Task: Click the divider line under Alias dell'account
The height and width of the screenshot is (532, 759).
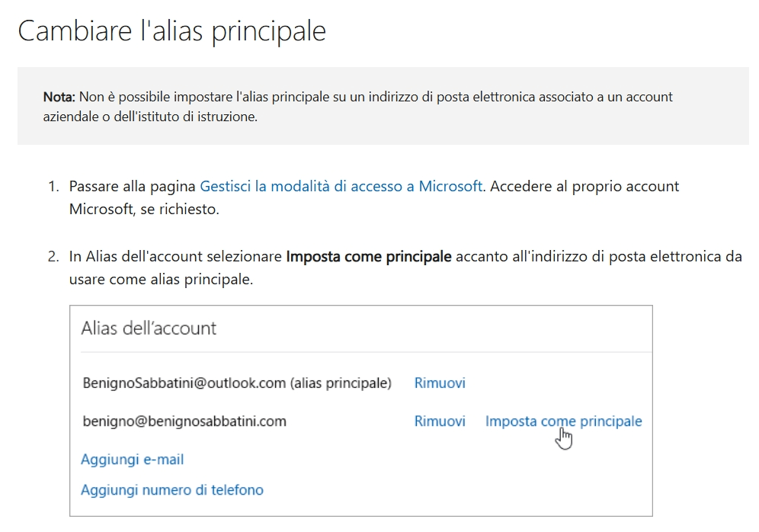Action: coord(367,352)
